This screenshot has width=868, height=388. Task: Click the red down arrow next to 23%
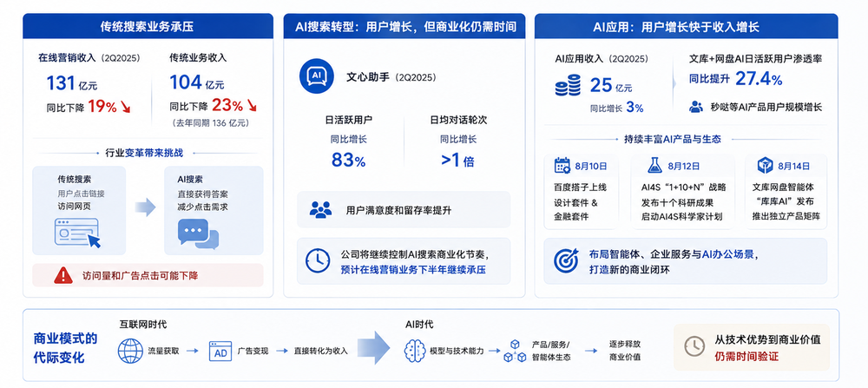(252, 106)
